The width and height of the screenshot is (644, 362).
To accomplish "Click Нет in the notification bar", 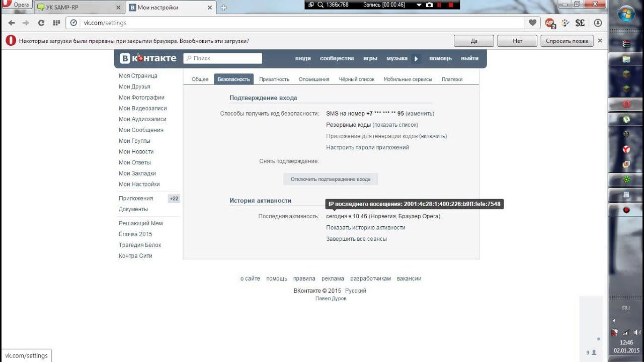I will (x=517, y=41).
